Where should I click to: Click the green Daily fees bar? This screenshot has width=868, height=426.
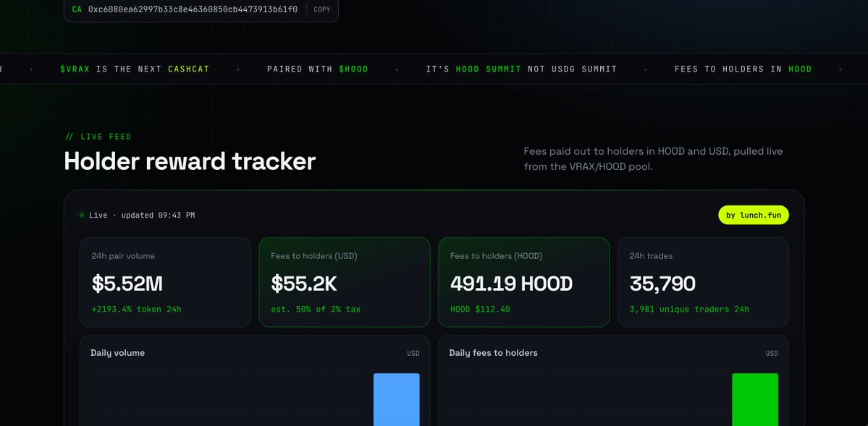[755, 399]
